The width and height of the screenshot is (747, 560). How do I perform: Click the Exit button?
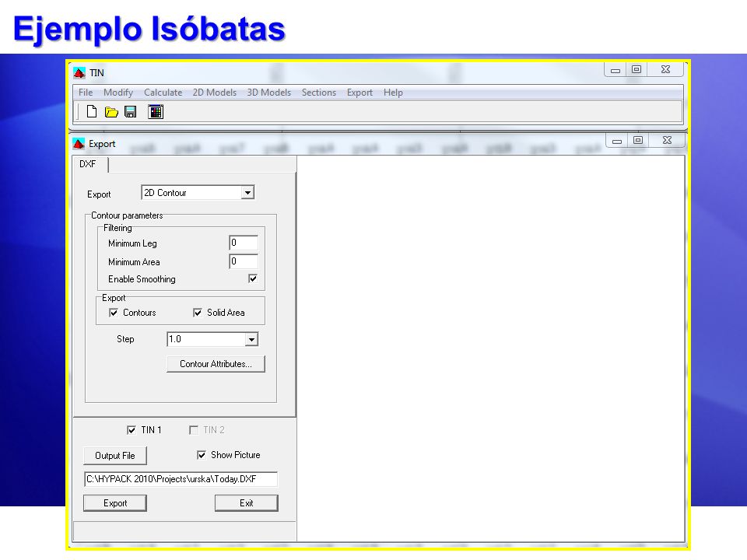point(247,503)
